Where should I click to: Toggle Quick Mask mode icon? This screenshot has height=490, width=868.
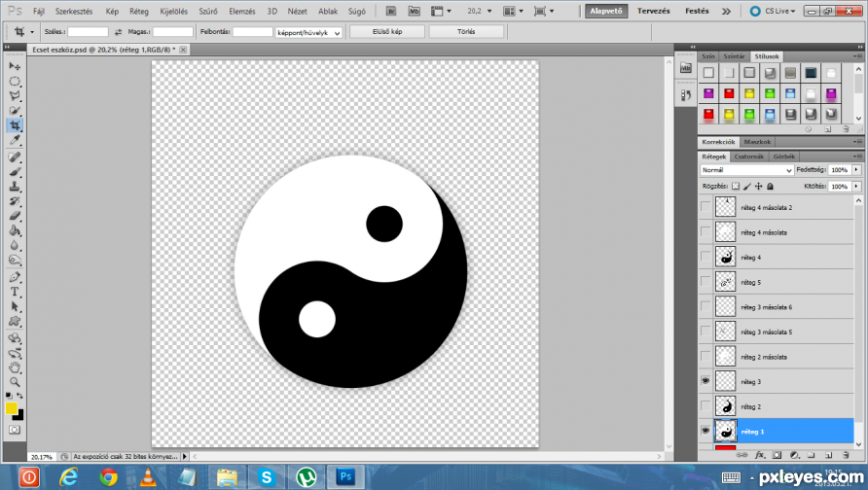15,430
